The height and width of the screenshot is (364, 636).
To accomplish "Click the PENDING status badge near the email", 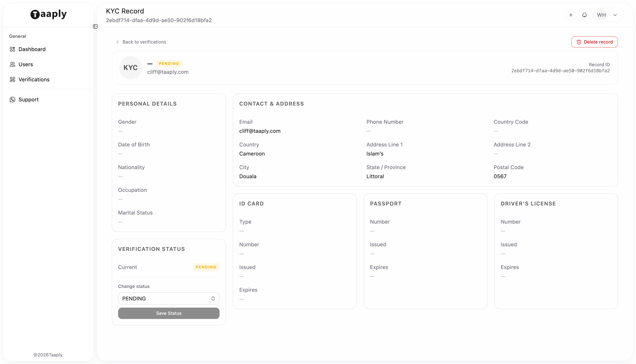I will point(169,63).
